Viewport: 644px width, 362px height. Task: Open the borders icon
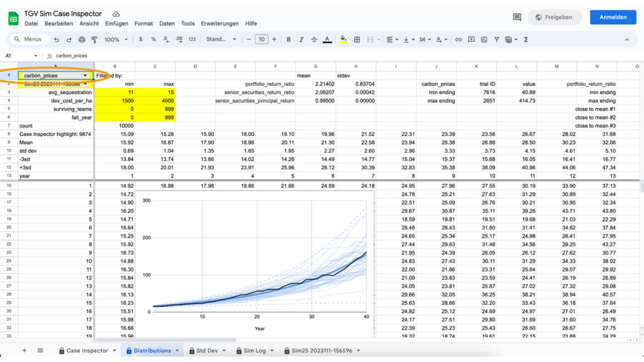357,39
